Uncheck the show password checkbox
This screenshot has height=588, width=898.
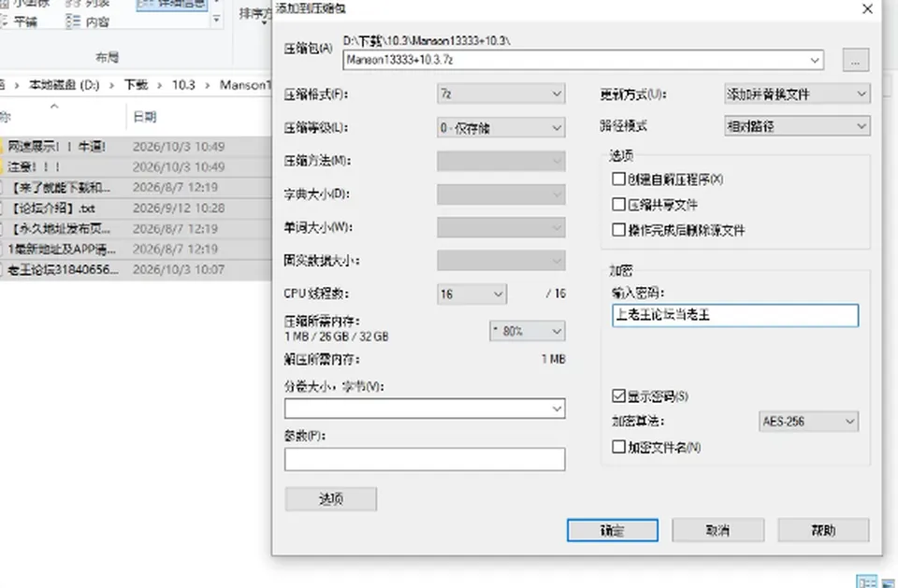coord(618,395)
